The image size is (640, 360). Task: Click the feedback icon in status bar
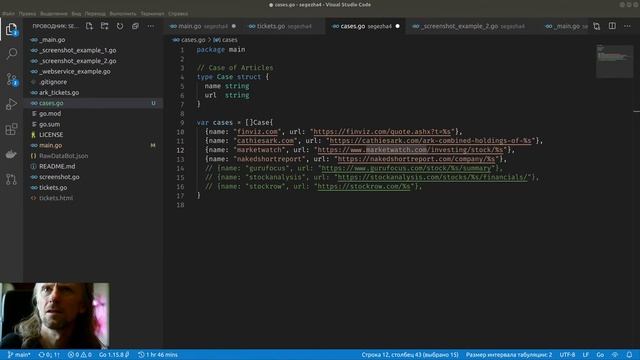(x=615, y=355)
